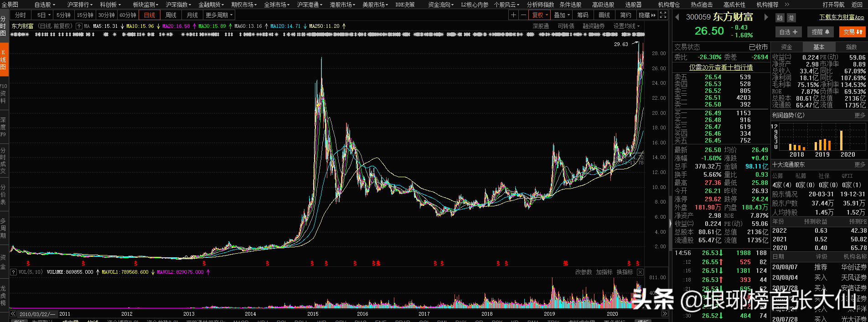Viewport: 868px width, 322px height.
Task: Click 改参数 on the volume panel
Action: coord(584,272)
